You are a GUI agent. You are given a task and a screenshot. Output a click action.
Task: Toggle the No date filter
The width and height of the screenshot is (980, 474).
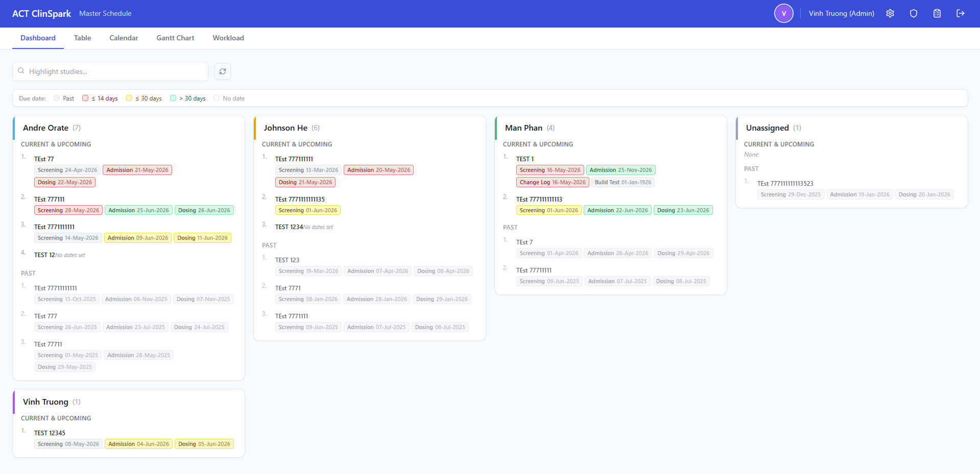pos(229,98)
